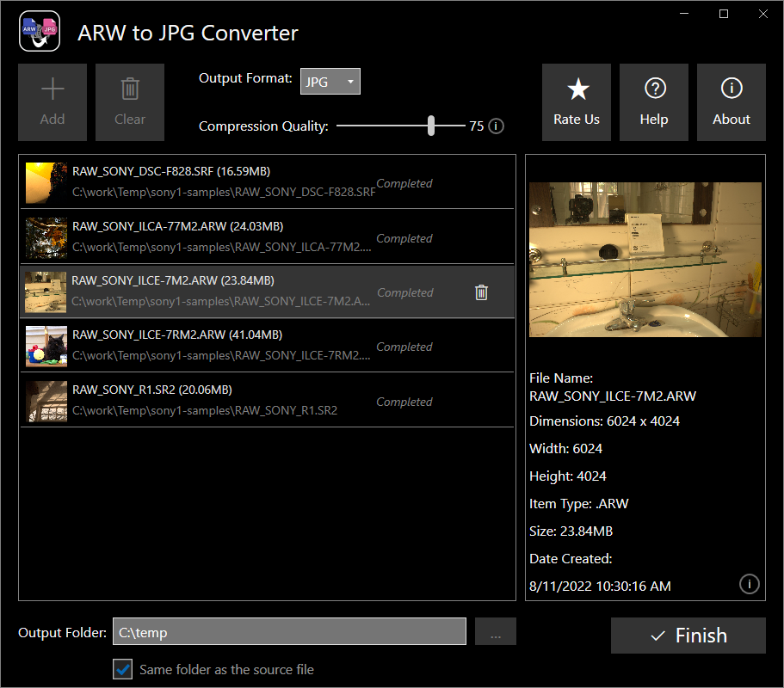Open the About info button
The height and width of the screenshot is (688, 784).
732,102
